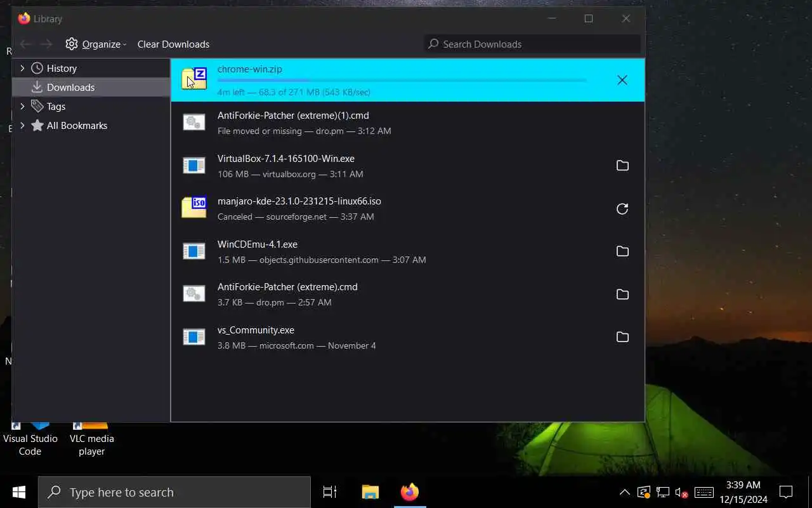
Task: Open the network tray icon
Action: click(663, 492)
